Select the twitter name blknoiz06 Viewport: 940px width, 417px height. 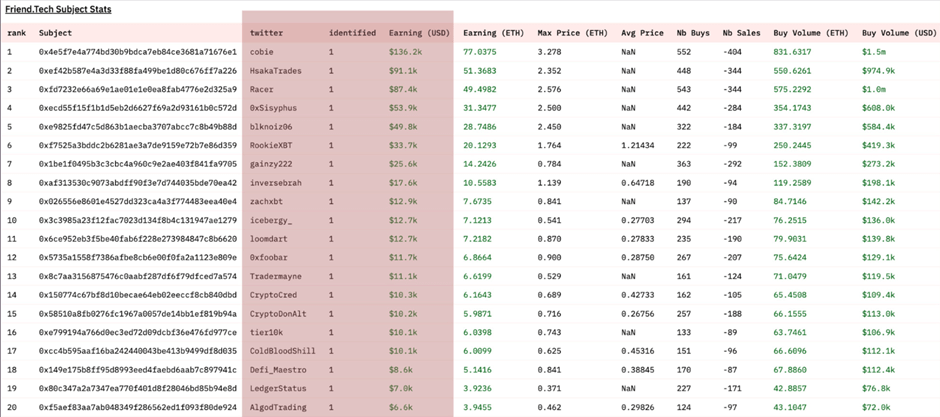click(271, 127)
